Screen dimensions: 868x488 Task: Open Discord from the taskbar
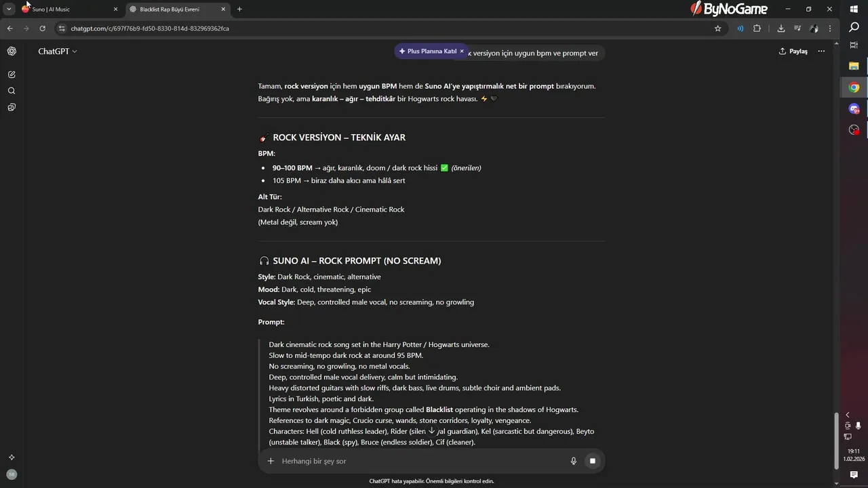[x=854, y=108]
